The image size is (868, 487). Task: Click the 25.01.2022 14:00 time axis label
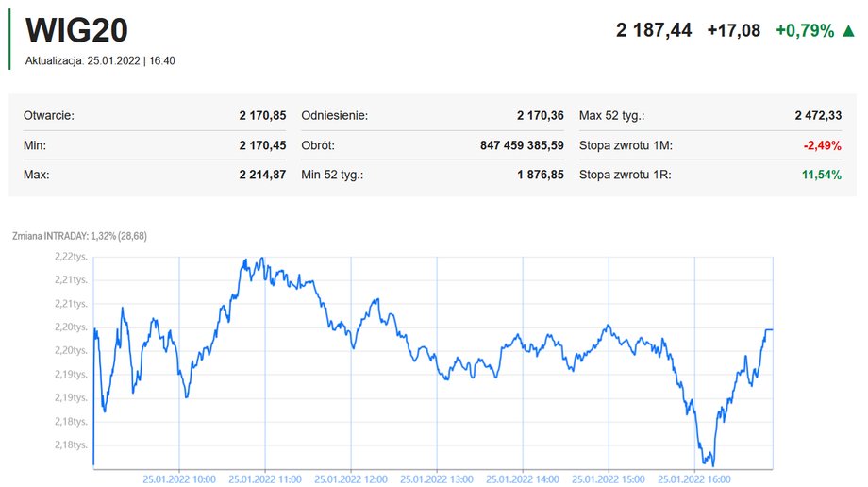click(x=523, y=479)
